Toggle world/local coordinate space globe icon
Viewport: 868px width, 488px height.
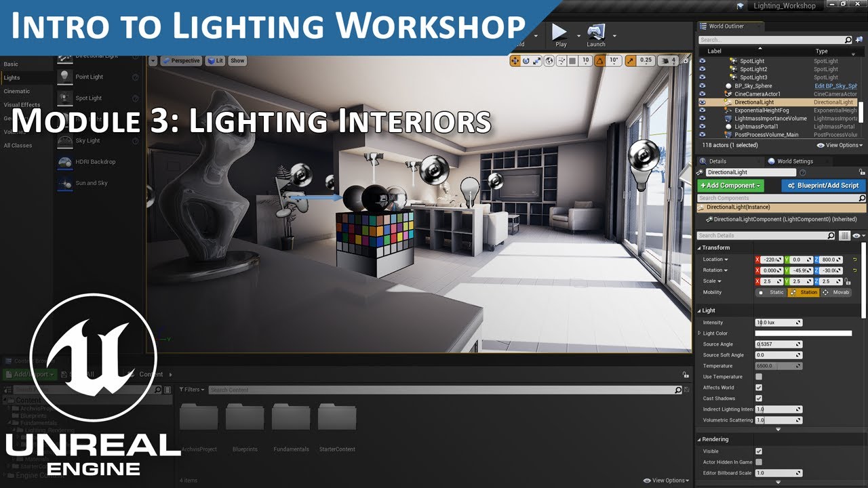[x=549, y=60]
